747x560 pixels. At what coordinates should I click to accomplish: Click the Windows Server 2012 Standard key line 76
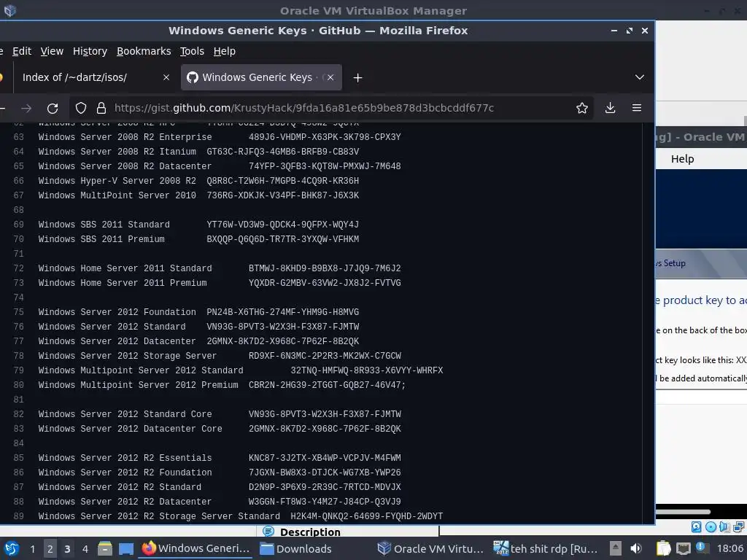(282, 327)
